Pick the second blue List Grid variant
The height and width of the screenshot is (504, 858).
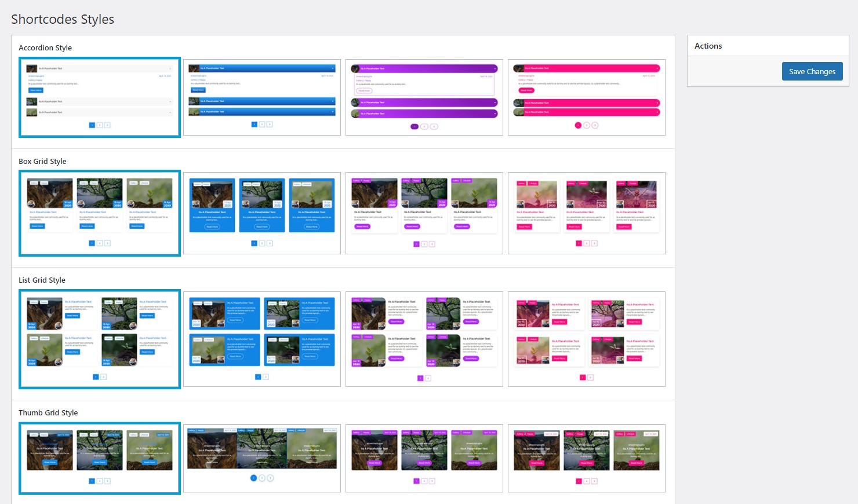pyautogui.click(x=261, y=339)
